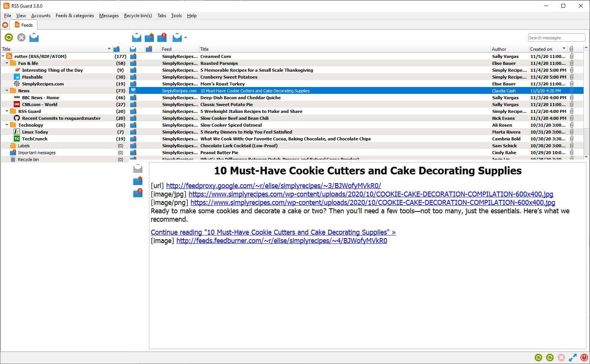
Task: Open the Feeds & categories menu
Action: coord(74,16)
